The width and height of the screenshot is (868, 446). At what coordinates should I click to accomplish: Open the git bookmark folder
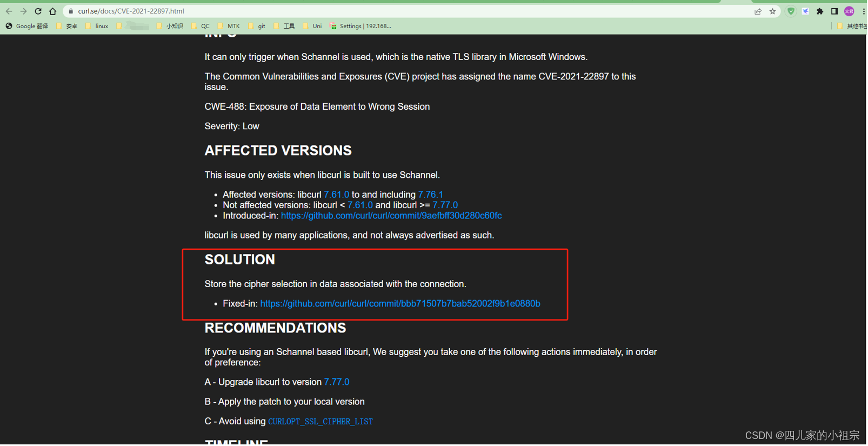pyautogui.click(x=257, y=26)
